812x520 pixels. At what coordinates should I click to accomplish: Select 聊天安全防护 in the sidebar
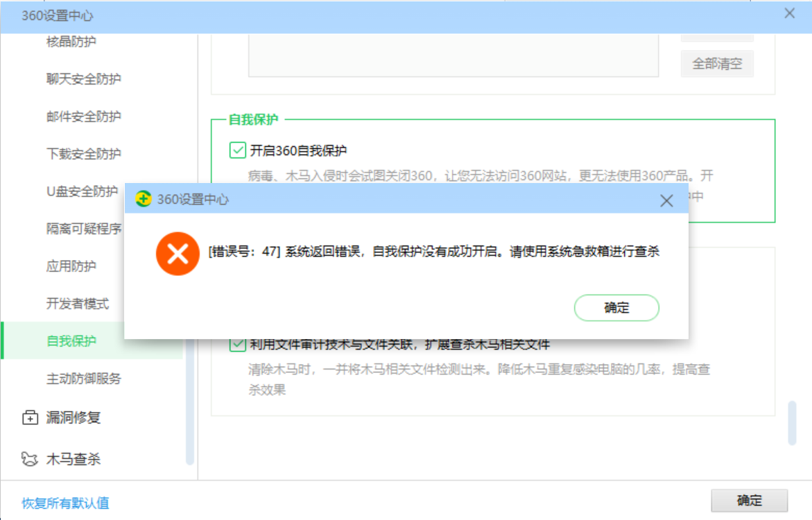(x=83, y=79)
